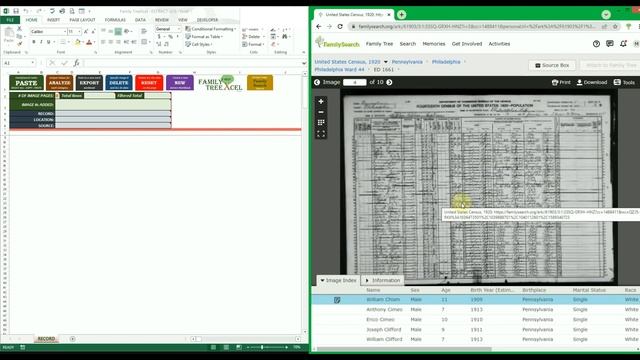Click the gold Family Search button in Excel
640x360 pixels.
click(x=260, y=83)
